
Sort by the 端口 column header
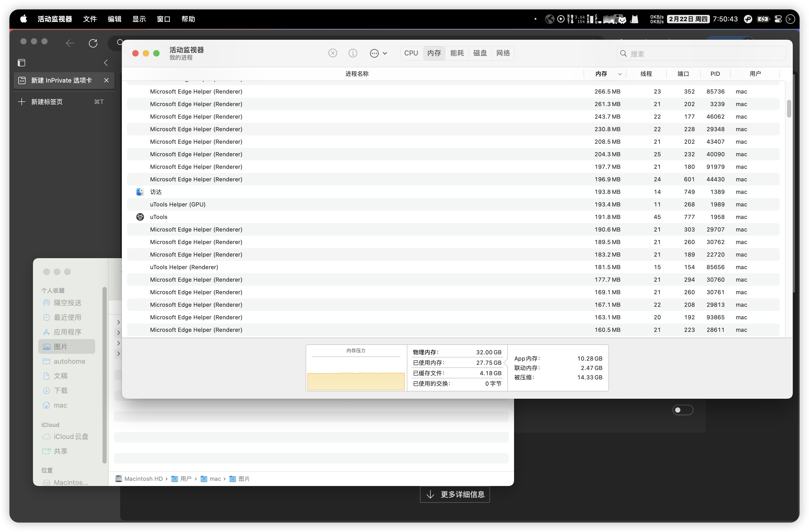point(683,74)
